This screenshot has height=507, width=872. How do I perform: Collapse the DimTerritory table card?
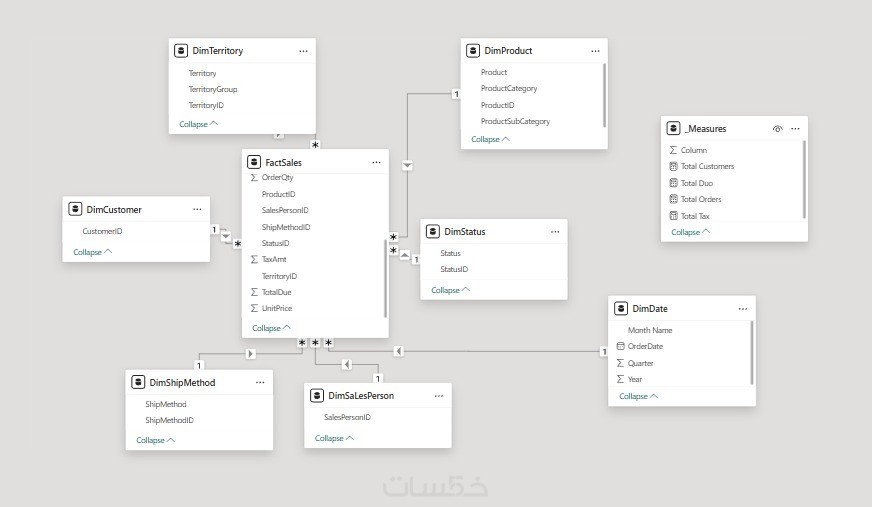pos(198,125)
